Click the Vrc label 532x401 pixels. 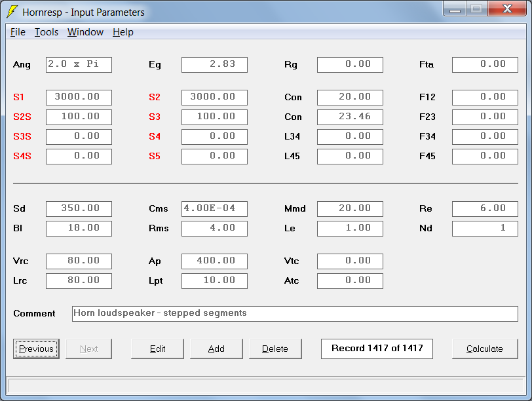tap(21, 261)
